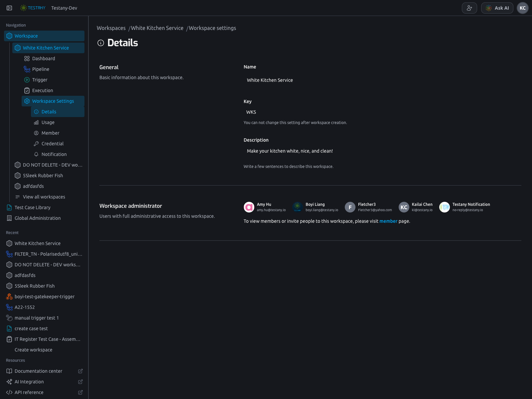This screenshot has height=399, width=532.
Task: Collapse the sidebar with the panel toggle icon
Action: [9, 8]
